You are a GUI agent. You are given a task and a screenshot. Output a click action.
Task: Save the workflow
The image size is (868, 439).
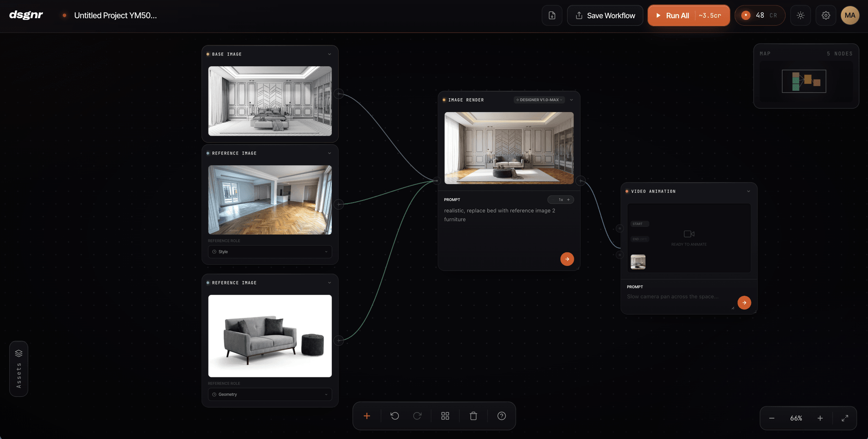tap(605, 15)
